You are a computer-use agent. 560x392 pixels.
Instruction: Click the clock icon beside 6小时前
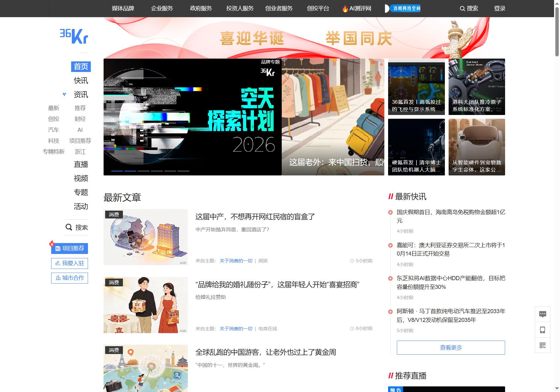[352, 328]
